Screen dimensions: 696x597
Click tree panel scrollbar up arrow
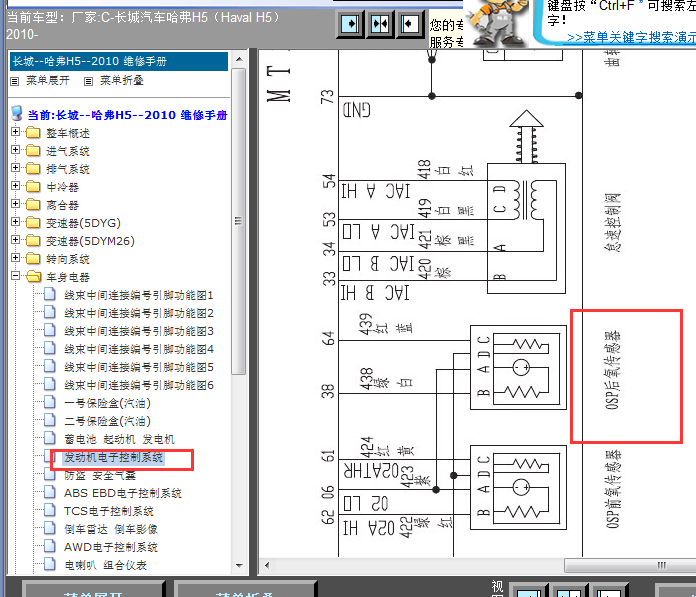click(x=239, y=59)
